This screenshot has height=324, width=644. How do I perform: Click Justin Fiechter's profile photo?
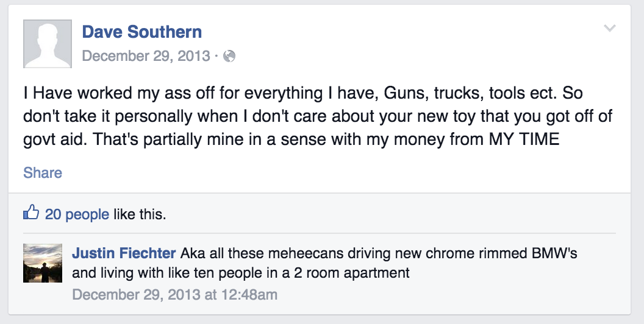(x=43, y=263)
